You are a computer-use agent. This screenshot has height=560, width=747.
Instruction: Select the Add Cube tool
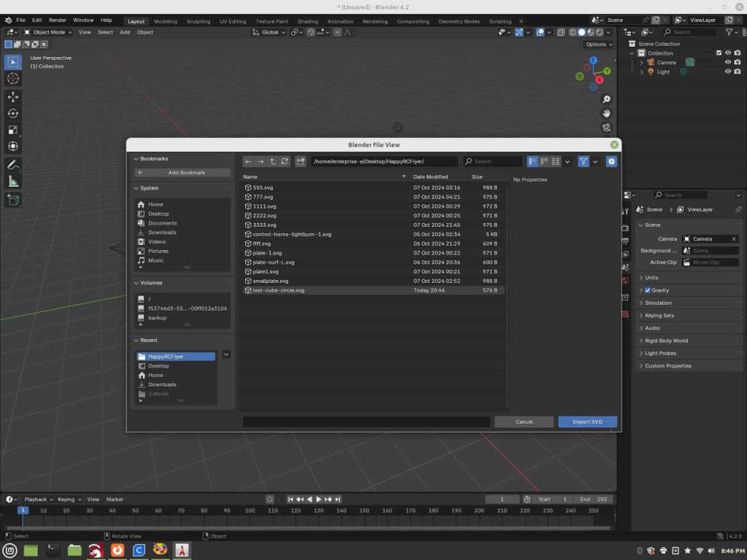tap(13, 200)
